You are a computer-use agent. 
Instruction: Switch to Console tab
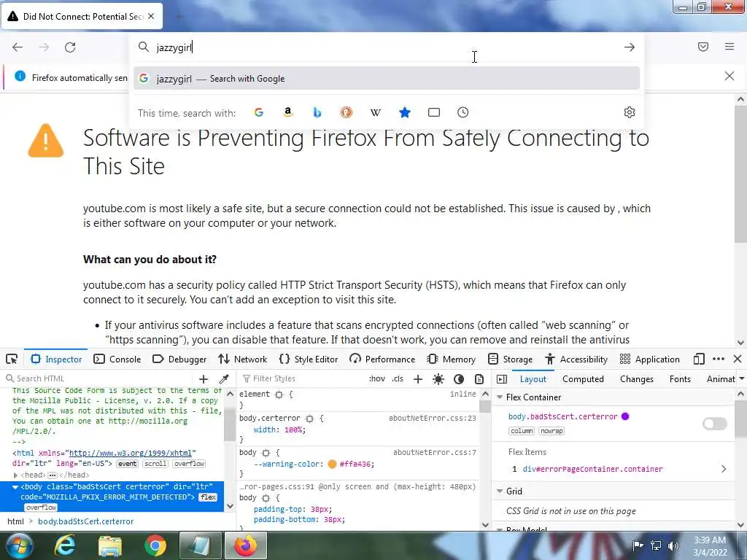pyautogui.click(x=117, y=359)
